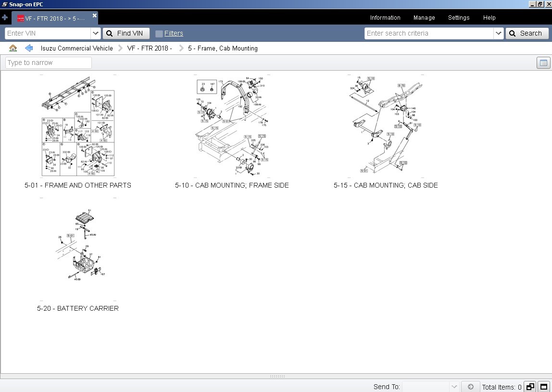Switch to list view icon
Screen dimensions: 552x392
[x=543, y=63]
